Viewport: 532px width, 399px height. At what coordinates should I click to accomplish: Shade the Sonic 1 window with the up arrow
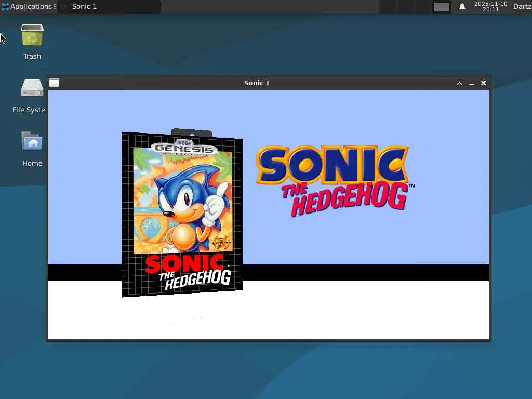pos(459,83)
